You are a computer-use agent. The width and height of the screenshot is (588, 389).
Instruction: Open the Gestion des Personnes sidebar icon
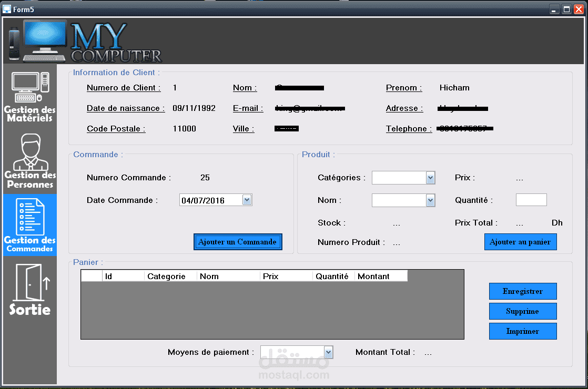[30, 161]
